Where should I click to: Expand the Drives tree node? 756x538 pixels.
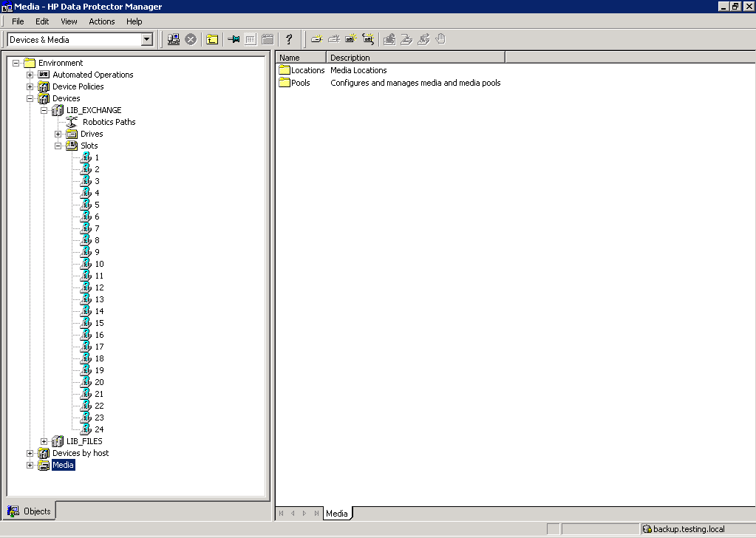pos(58,134)
